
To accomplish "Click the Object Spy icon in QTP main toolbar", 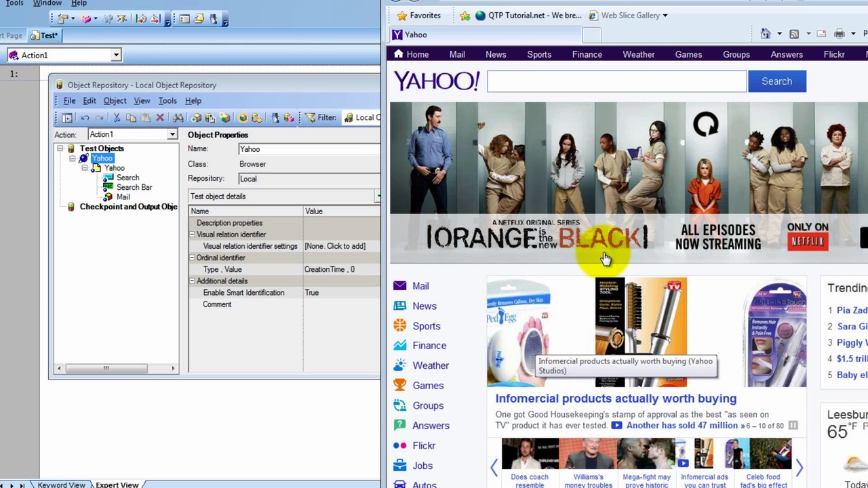I will (x=214, y=19).
